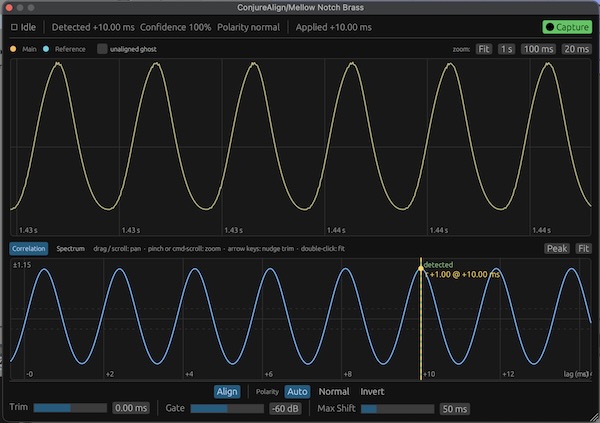This screenshot has height=423, width=600.
Task: Click the red close window button
Action: [9, 8]
